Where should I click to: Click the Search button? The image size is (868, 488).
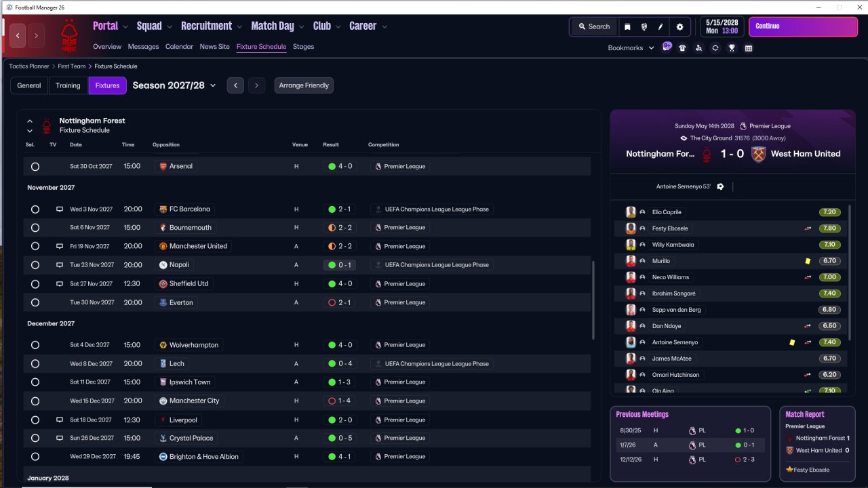coord(595,26)
